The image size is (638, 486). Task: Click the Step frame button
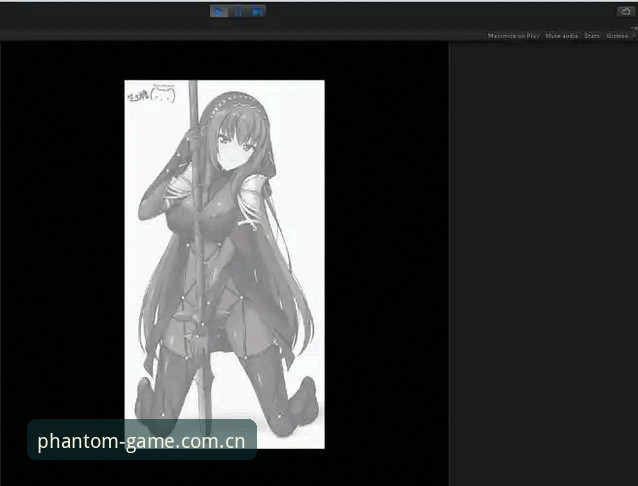[x=257, y=11]
